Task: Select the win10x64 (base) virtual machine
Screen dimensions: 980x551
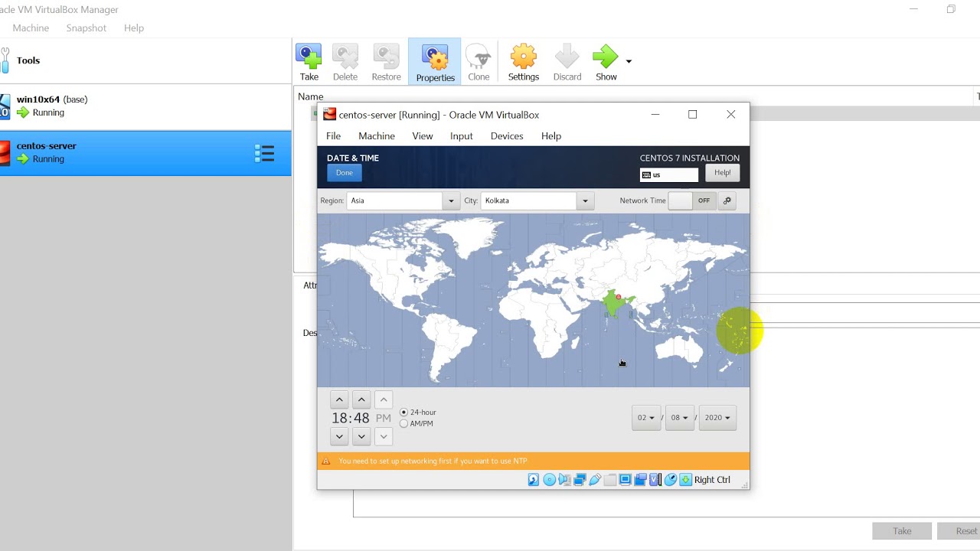Action: tap(145, 106)
